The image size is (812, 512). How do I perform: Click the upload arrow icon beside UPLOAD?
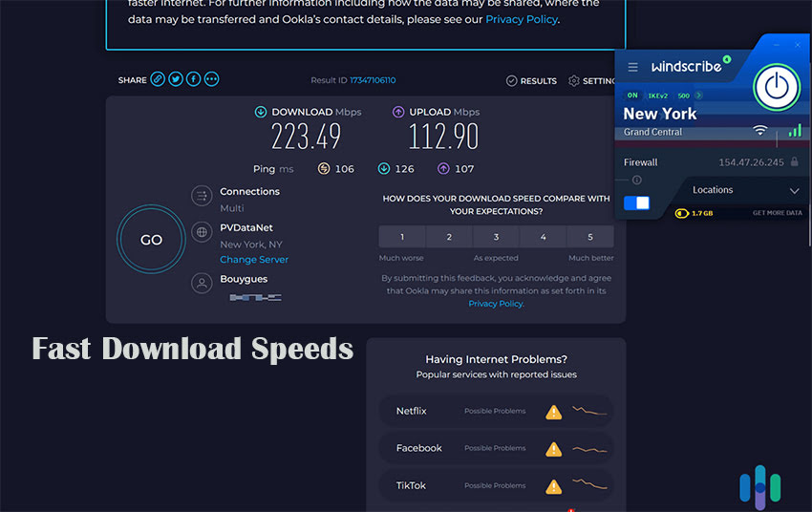398,112
